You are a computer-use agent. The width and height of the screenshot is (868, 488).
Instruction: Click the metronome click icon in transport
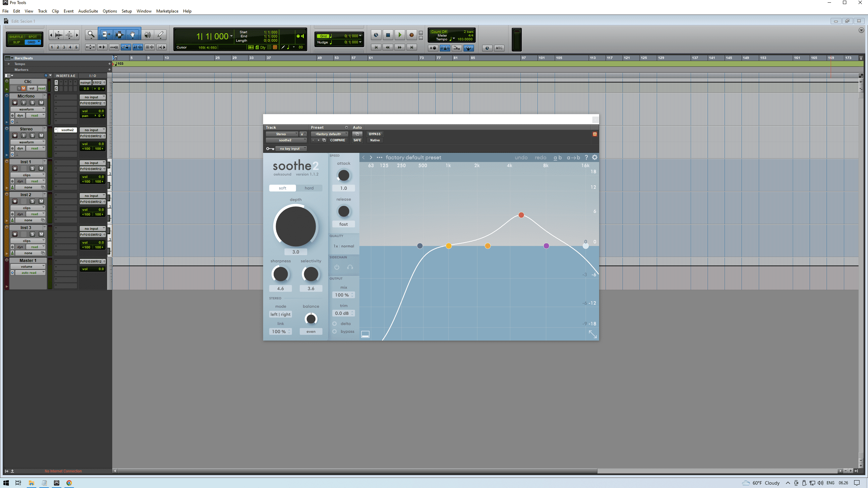pyautogui.click(x=445, y=48)
